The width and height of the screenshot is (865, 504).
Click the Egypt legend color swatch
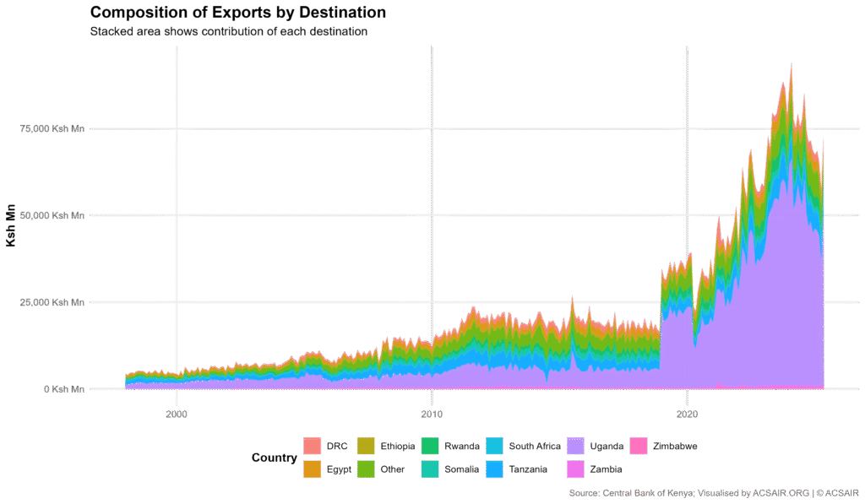point(313,469)
